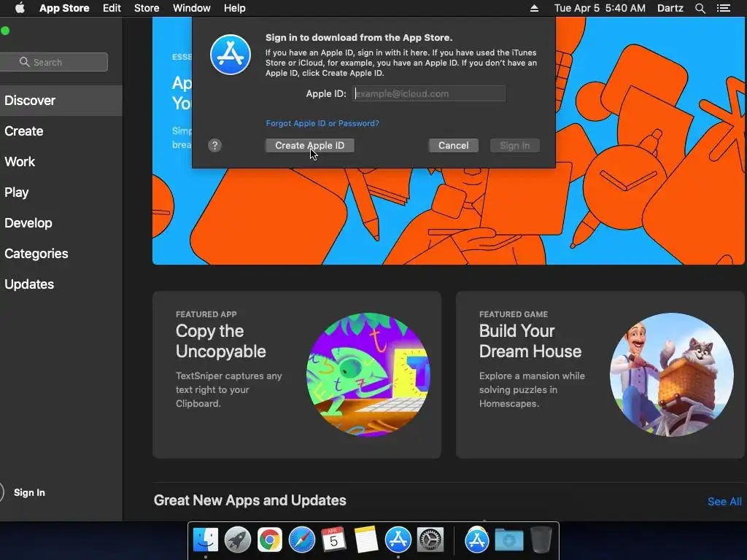Open the Edit menu

[x=112, y=8]
